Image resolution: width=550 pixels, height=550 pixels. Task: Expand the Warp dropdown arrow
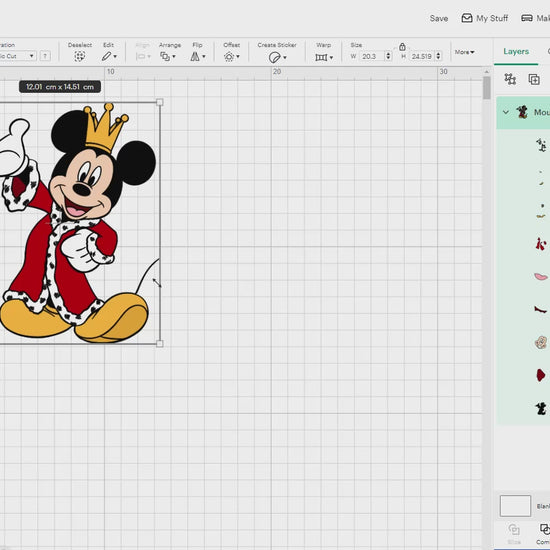pyautogui.click(x=331, y=57)
